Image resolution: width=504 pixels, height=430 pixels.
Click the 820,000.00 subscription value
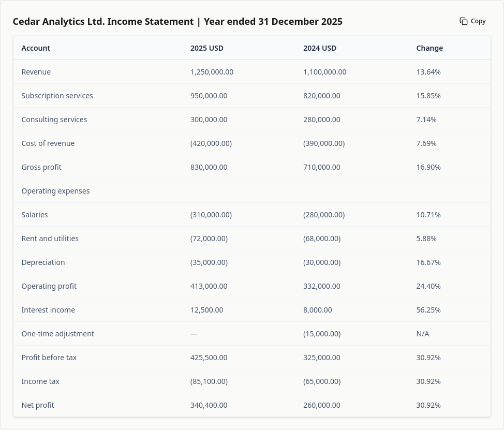[x=321, y=96]
